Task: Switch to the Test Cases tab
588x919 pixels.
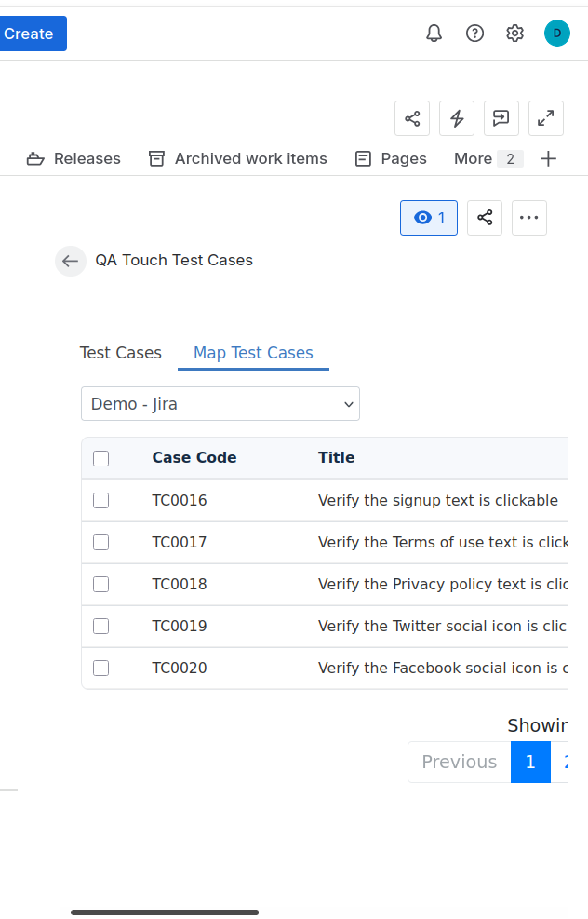Action: click(120, 353)
